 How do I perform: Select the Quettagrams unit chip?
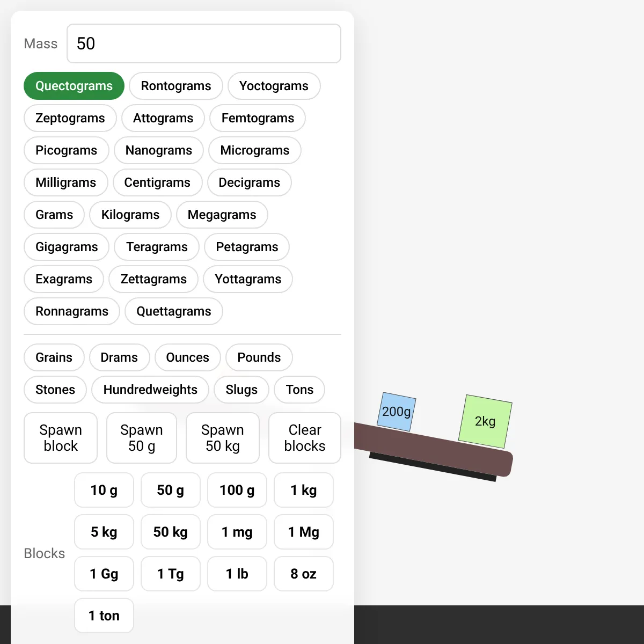174,311
